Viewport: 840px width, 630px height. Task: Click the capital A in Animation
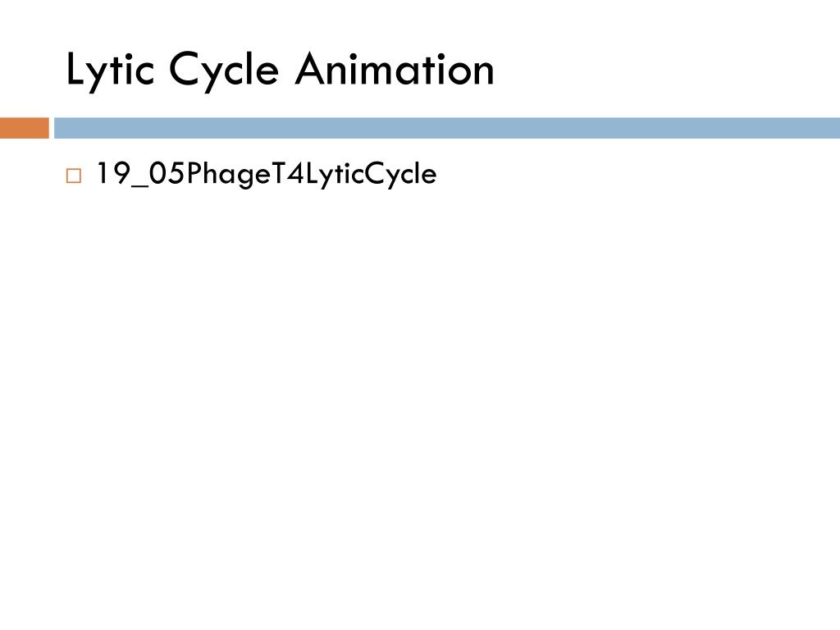point(312,69)
